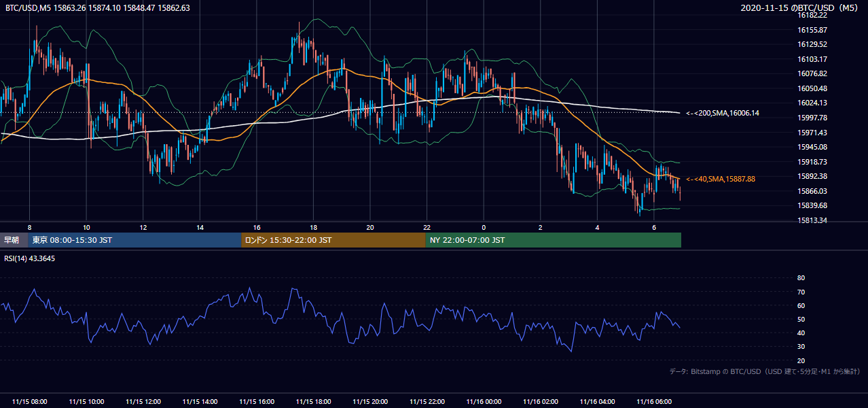The width and height of the screenshot is (868, 408).
Task: Click hour tick 20 under price chart
Action: pyautogui.click(x=370, y=227)
